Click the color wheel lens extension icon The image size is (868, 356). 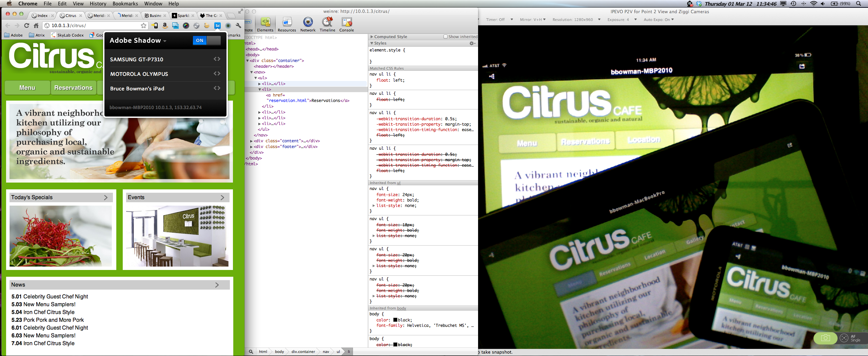[186, 25]
